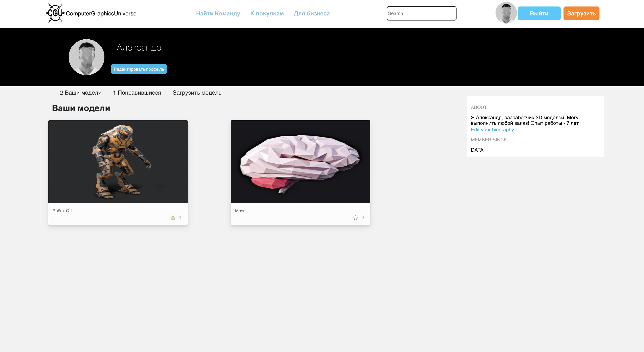The image size is (644, 352).
Task: Open the Найти Команду menu item
Action: click(x=218, y=13)
